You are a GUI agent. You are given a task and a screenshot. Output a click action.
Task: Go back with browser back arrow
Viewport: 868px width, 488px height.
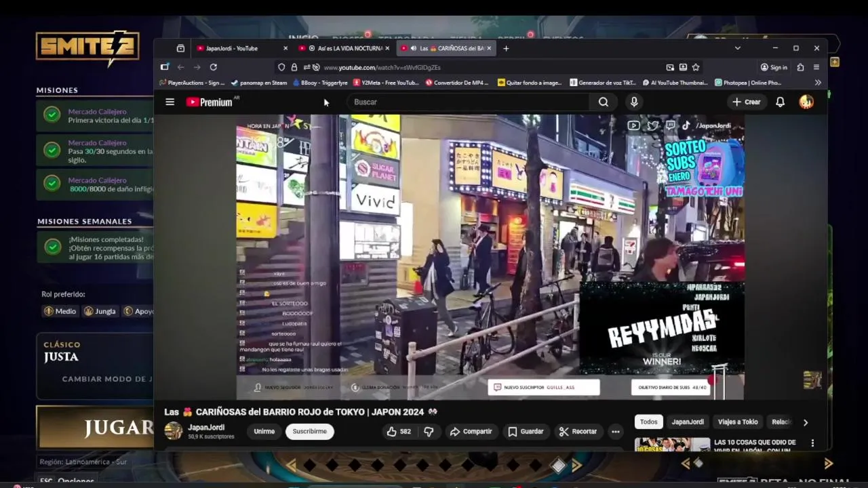[x=180, y=67]
